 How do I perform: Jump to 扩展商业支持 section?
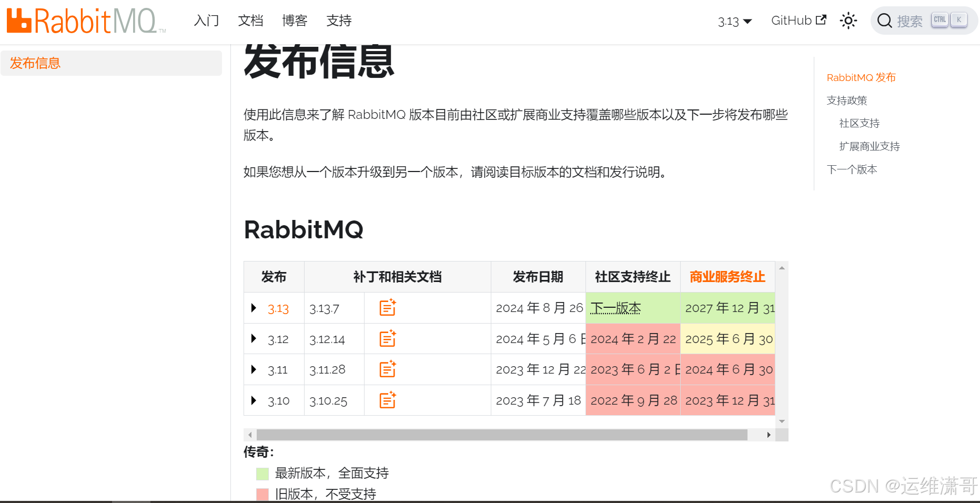click(x=869, y=146)
